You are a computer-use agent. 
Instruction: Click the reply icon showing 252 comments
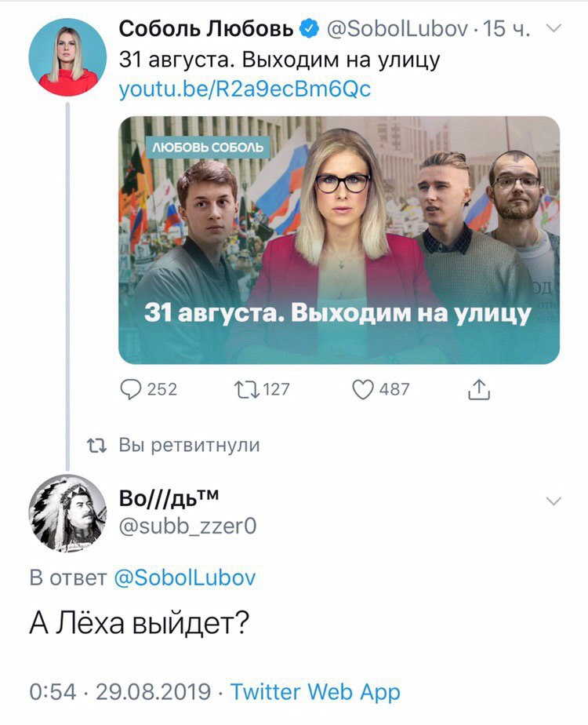pos(131,389)
